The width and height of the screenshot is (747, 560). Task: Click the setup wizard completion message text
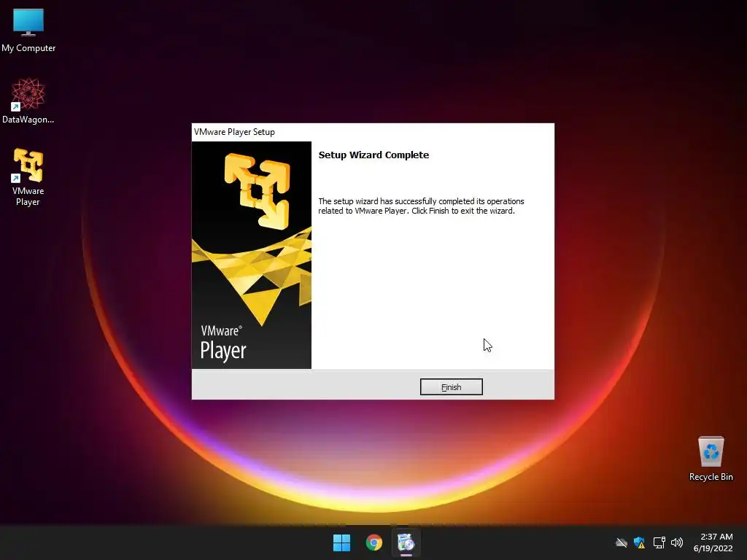tap(421, 206)
